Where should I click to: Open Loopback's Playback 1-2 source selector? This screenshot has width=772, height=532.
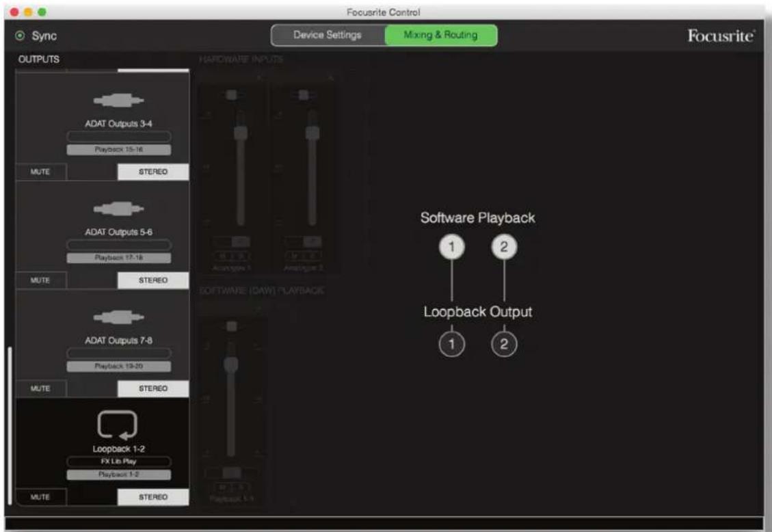tap(119, 475)
